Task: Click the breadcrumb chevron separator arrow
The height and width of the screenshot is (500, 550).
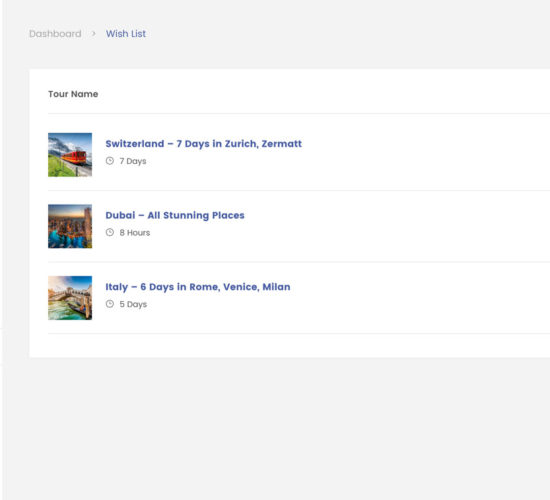Action: (94, 34)
